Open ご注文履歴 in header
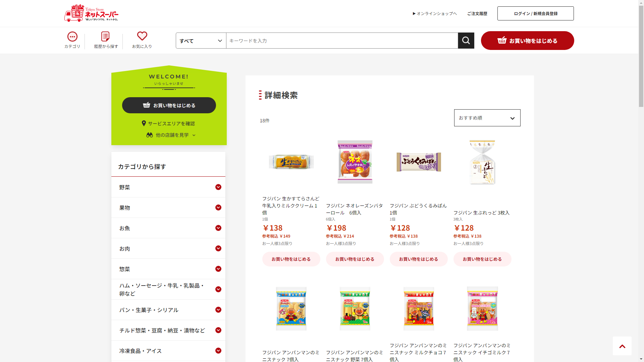644x362 pixels. [x=477, y=13]
